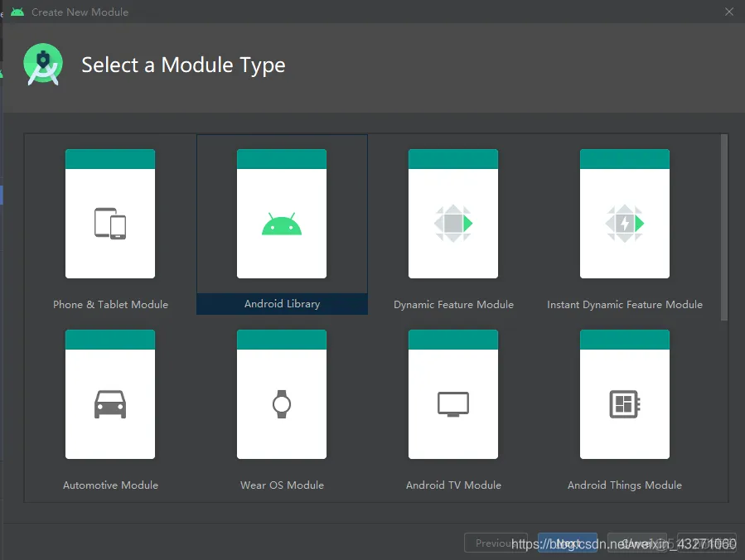This screenshot has height=560, width=745.
Task: Choose the Automotive Module car icon
Action: [x=110, y=404]
